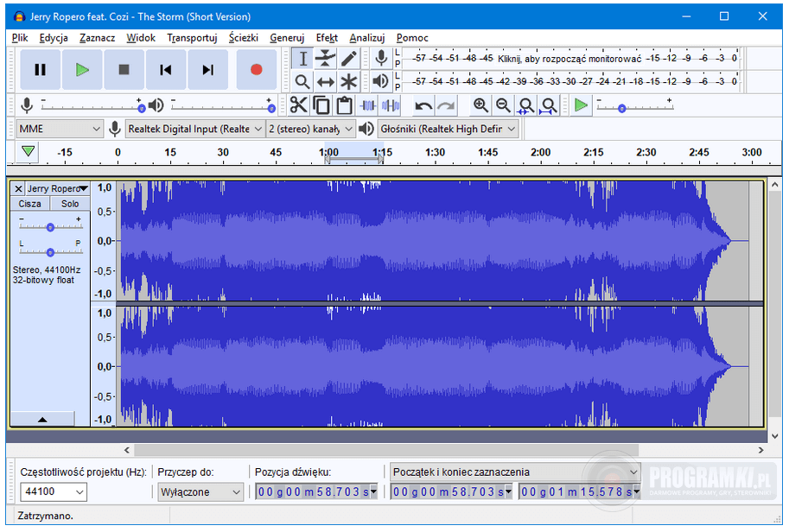The image size is (789, 532).
Task: Click the track L/P pan slider
Action: (50, 250)
